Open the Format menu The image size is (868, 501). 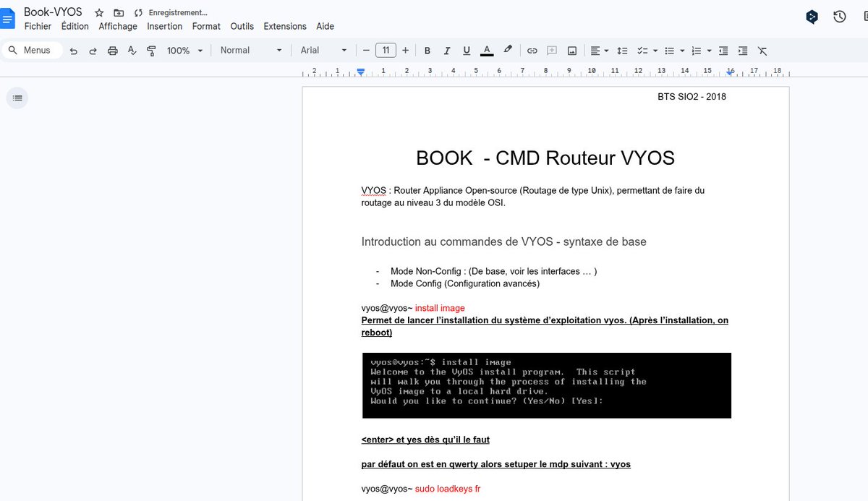[x=206, y=26]
